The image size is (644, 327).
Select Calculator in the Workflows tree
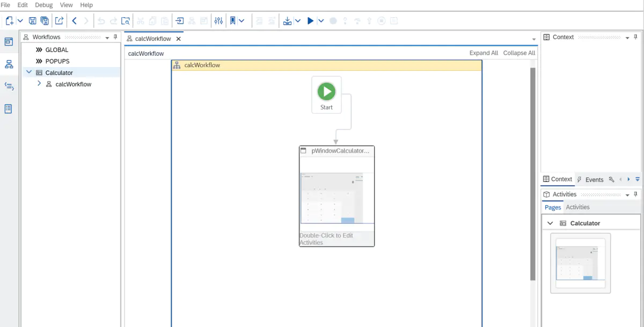click(x=59, y=72)
